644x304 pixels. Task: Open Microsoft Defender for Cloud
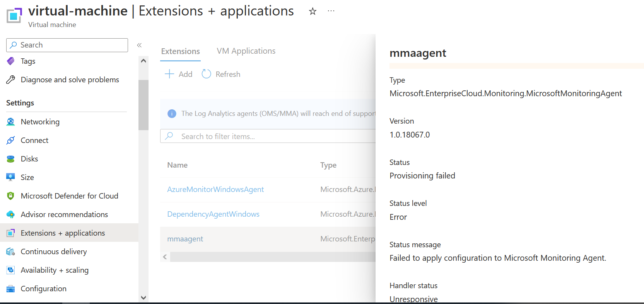pos(69,196)
